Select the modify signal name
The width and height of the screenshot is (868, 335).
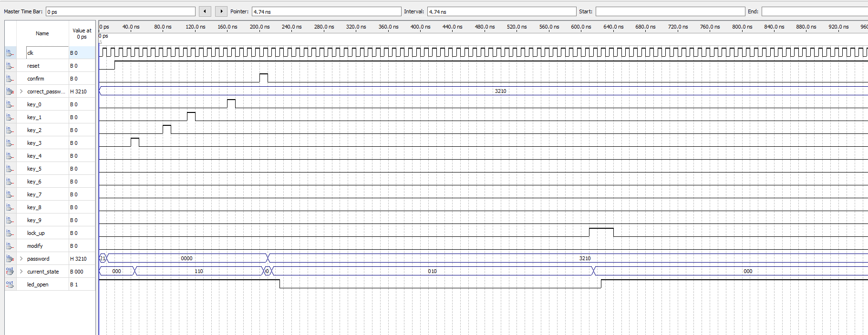35,246
